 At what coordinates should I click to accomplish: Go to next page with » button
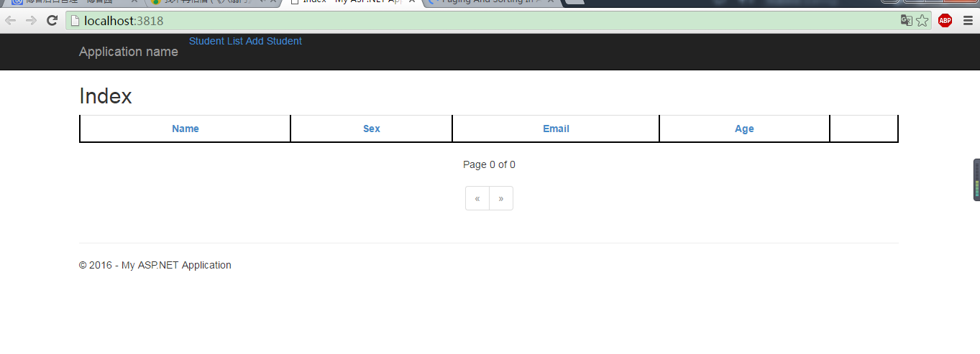click(x=501, y=198)
